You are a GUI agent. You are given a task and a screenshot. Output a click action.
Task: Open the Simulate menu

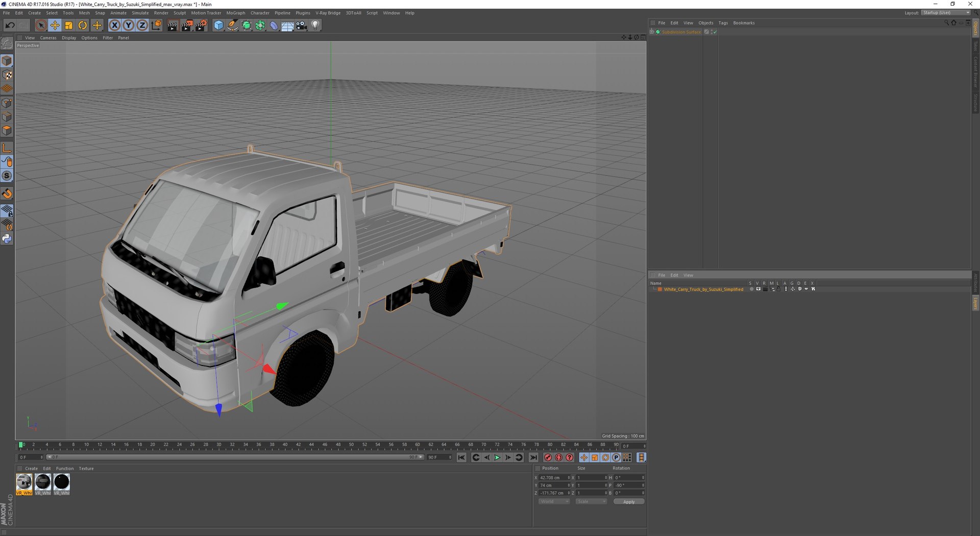pyautogui.click(x=140, y=13)
